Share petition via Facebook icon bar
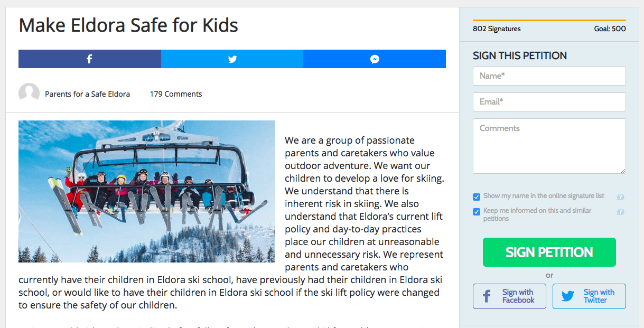 pyautogui.click(x=89, y=59)
